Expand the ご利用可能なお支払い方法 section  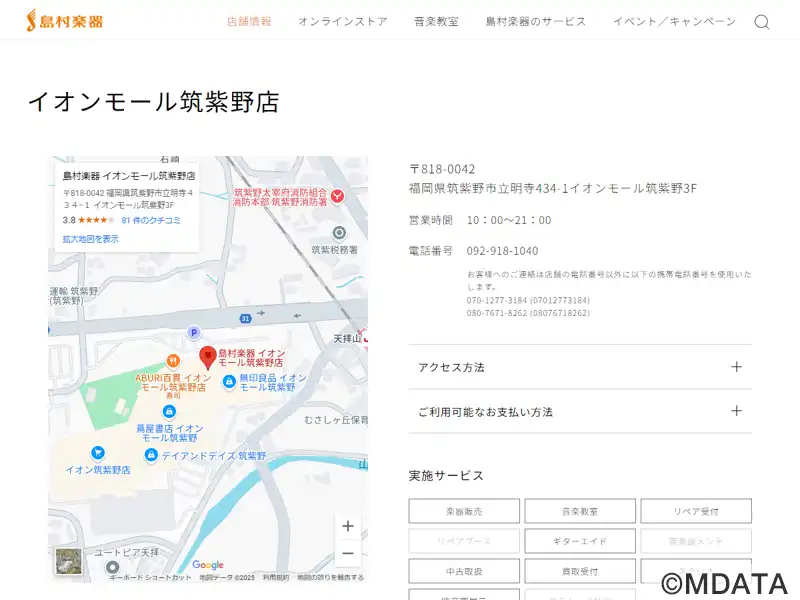(x=580, y=411)
